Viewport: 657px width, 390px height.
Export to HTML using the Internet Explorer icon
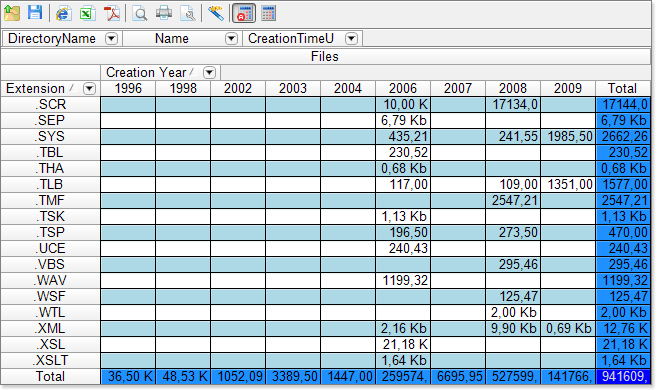[x=63, y=13]
